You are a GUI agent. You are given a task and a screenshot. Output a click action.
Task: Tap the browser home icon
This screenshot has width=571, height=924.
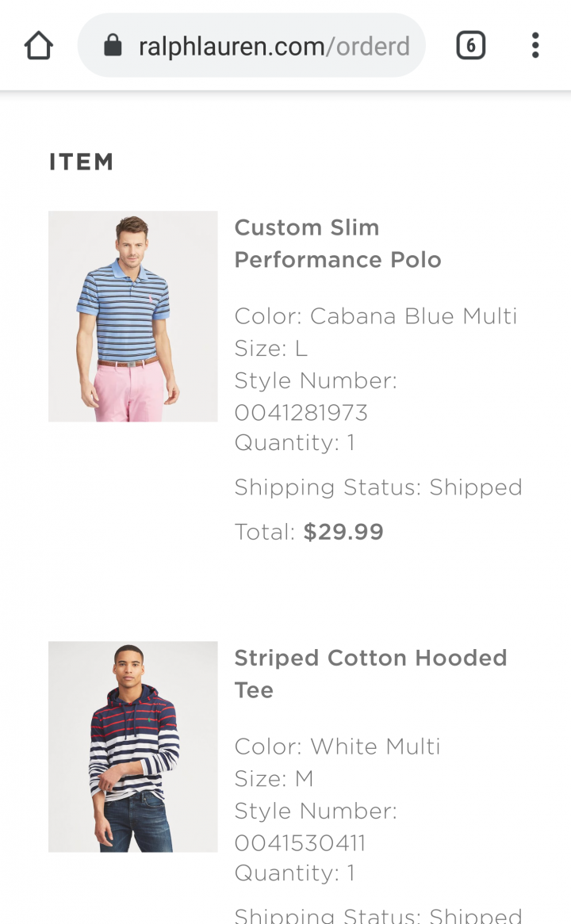(x=39, y=45)
